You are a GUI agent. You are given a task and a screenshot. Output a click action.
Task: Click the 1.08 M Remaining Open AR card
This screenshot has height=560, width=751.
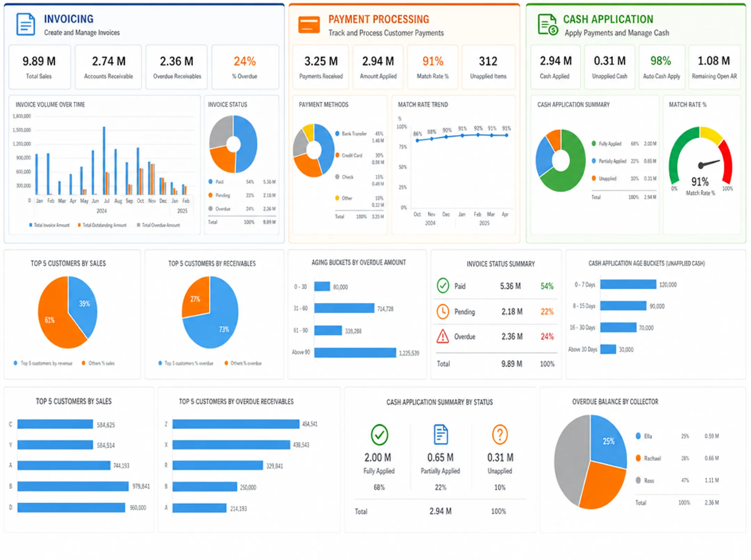(x=714, y=67)
